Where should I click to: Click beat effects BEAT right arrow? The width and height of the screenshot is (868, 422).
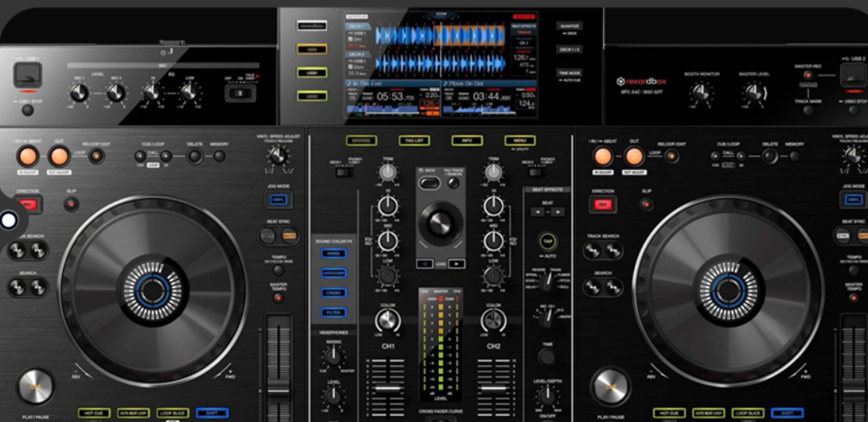coord(558,211)
